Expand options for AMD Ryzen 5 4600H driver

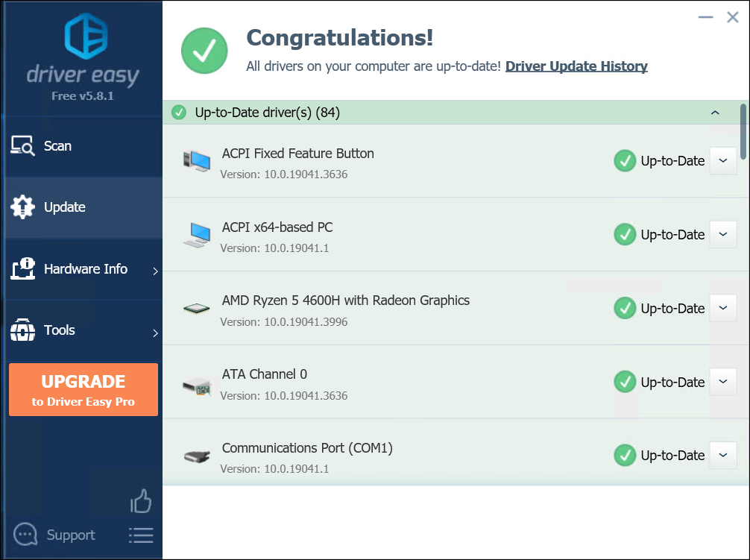pyautogui.click(x=722, y=308)
